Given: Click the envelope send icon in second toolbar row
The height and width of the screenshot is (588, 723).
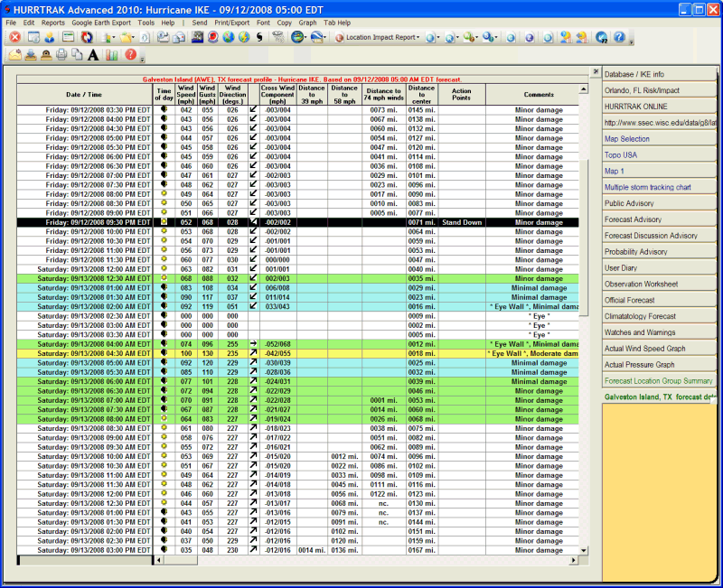Looking at the screenshot, I should (14, 54).
